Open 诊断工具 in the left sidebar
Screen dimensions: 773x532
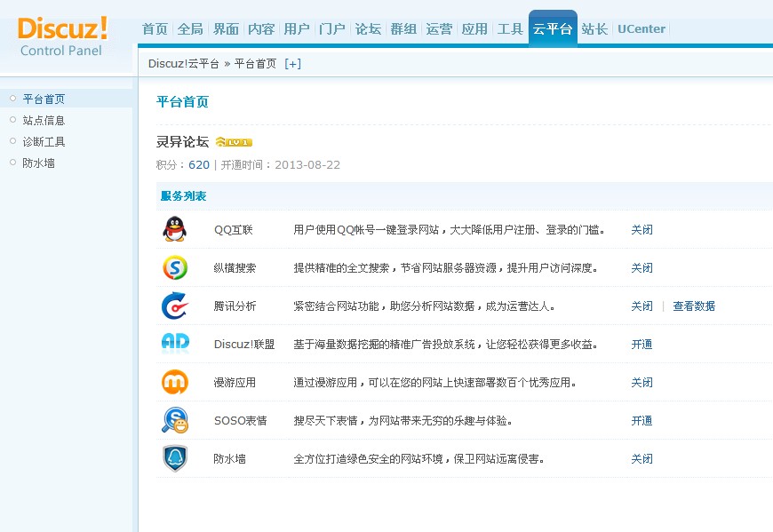pos(44,142)
